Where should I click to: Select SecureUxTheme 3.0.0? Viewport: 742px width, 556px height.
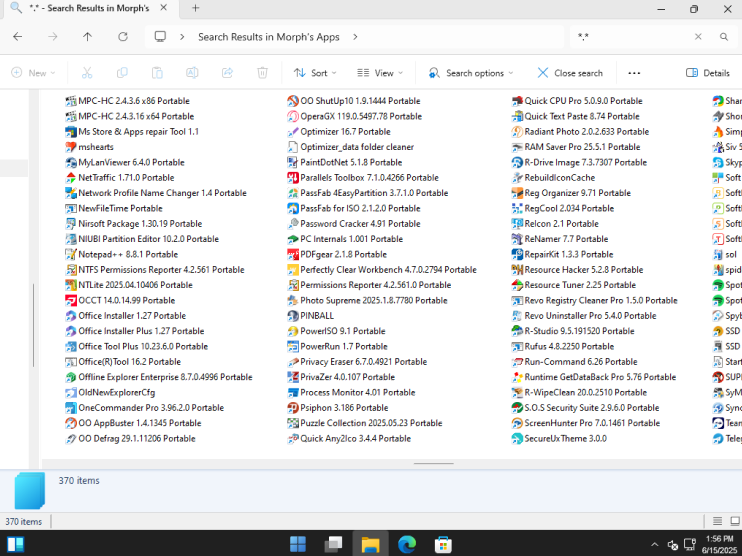559,438
